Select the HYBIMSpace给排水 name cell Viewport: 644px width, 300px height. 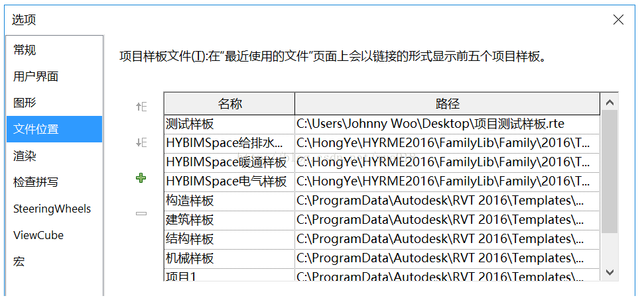click(229, 144)
